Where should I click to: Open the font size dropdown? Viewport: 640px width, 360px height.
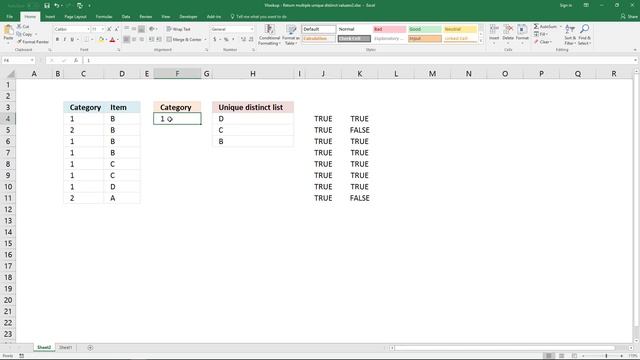click(x=103, y=29)
